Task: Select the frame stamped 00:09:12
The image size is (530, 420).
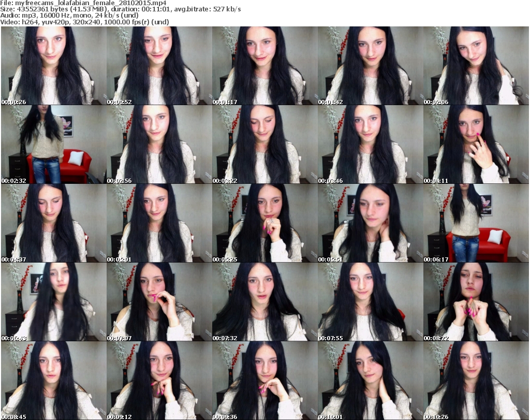Action: (159, 381)
